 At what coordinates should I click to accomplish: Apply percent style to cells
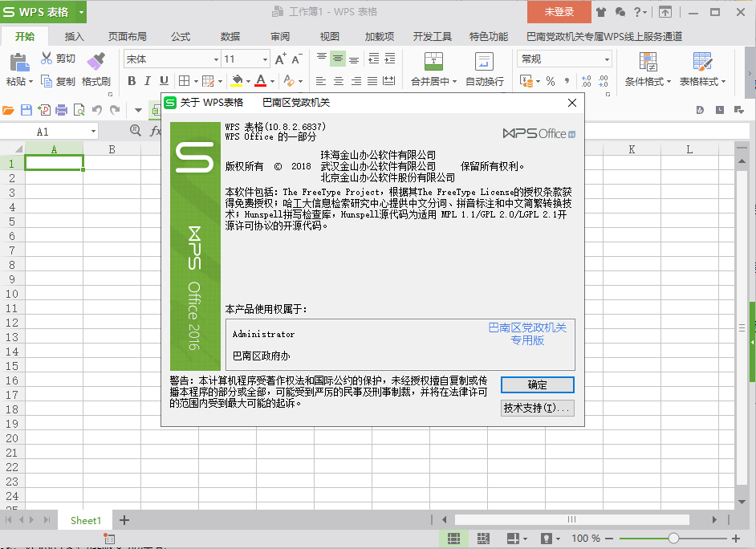pyautogui.click(x=551, y=81)
